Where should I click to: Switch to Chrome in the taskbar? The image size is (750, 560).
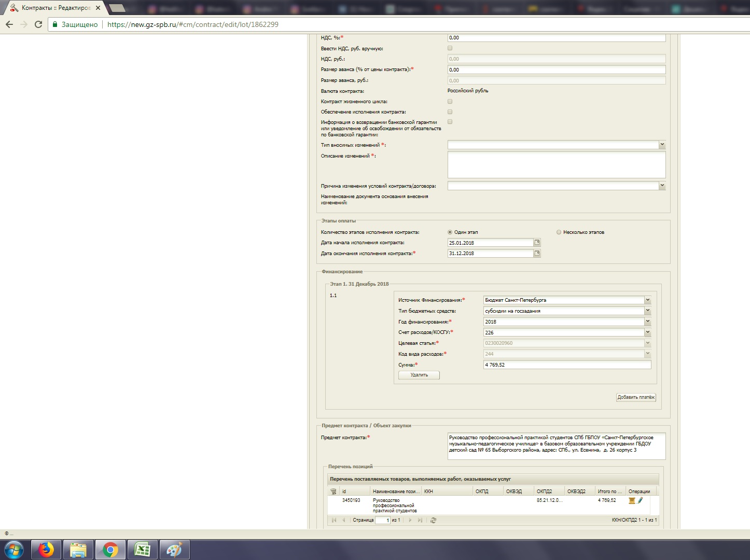coord(110,550)
